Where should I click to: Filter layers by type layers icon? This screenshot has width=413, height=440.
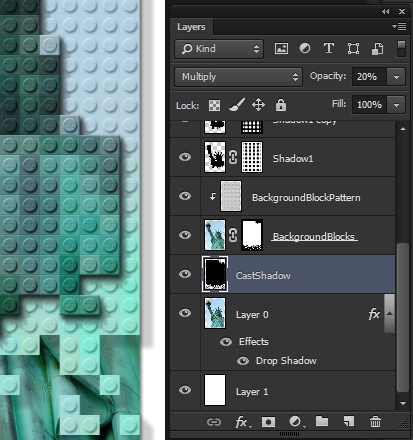[329, 49]
